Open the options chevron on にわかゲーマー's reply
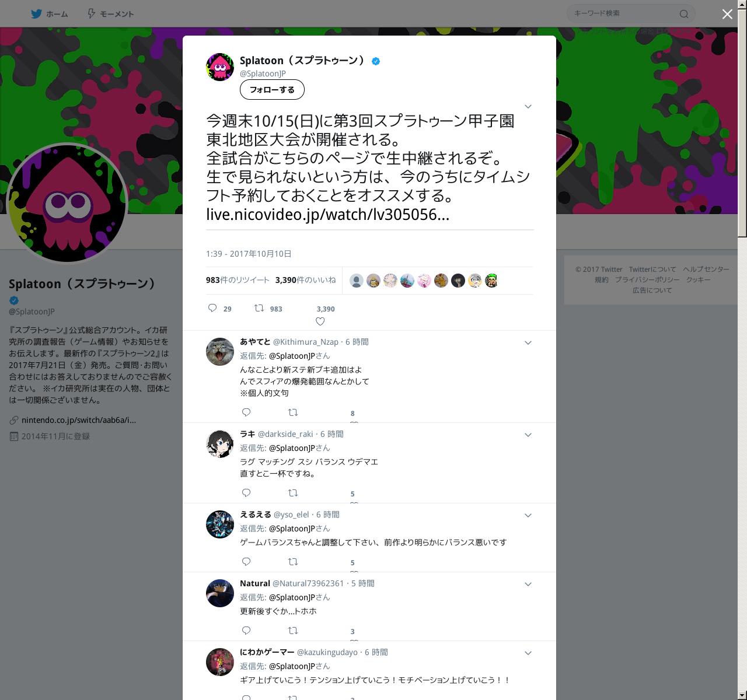Screen dimensions: 747x700 (x=528, y=653)
